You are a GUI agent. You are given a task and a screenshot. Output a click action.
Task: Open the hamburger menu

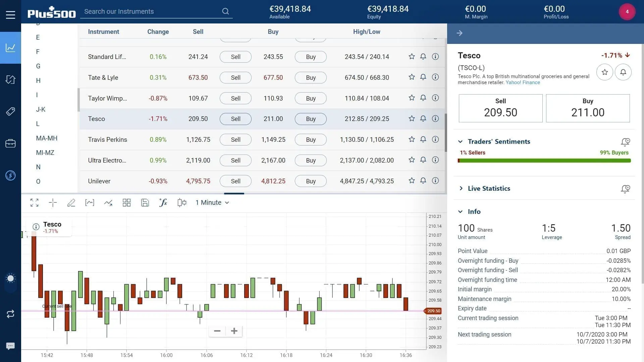point(10,14)
